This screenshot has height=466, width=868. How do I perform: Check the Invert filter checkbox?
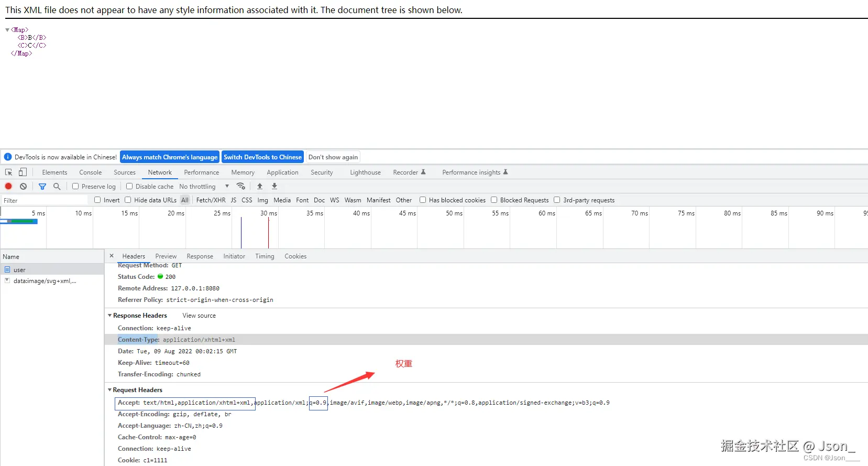pyautogui.click(x=97, y=200)
